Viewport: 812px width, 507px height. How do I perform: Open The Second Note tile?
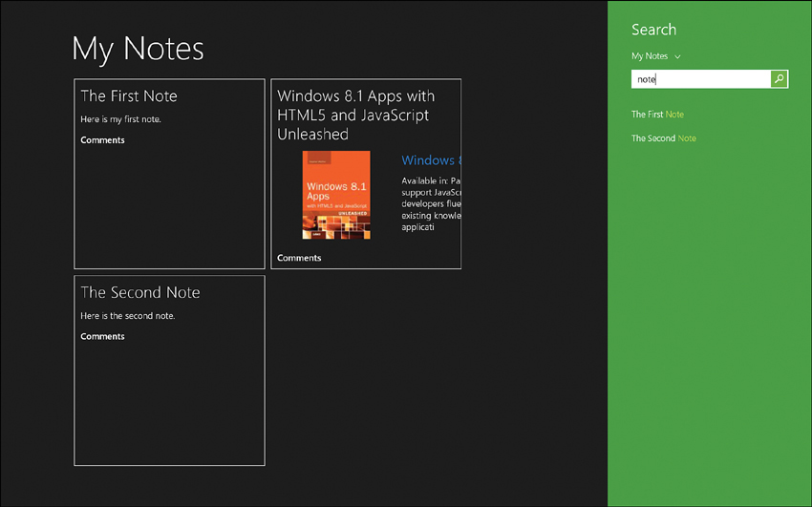point(169,370)
